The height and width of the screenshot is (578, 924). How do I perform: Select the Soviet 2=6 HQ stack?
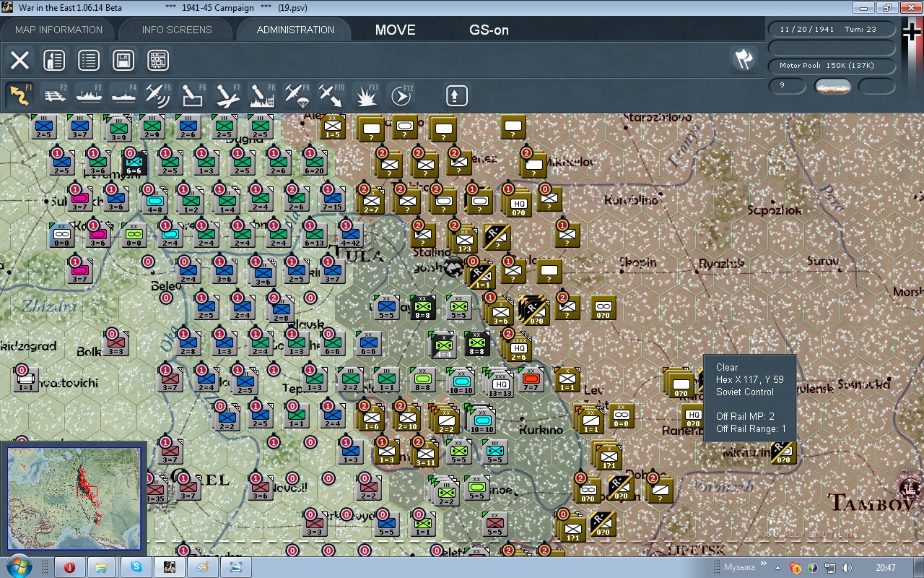(518, 347)
